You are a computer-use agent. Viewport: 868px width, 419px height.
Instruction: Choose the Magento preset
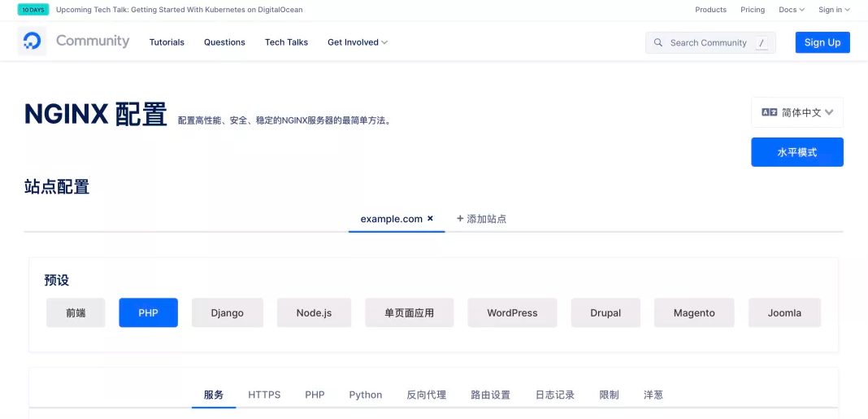pyautogui.click(x=694, y=312)
